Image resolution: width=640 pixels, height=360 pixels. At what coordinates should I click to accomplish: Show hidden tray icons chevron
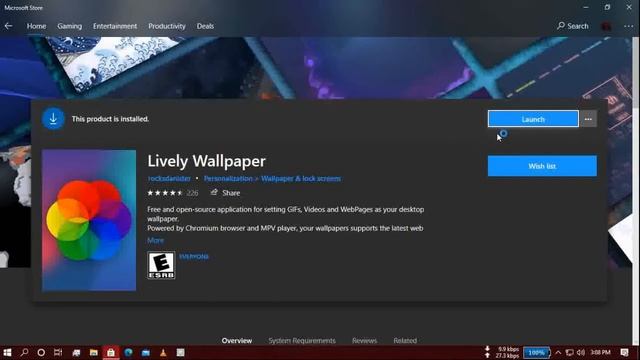(x=558, y=353)
